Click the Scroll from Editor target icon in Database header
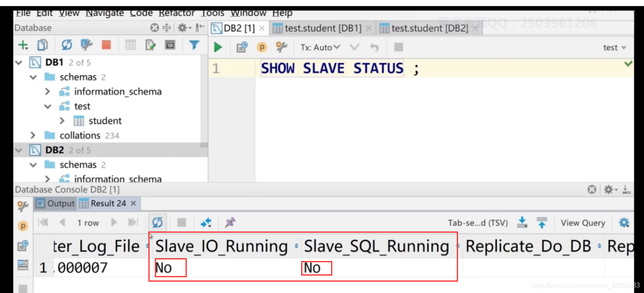The height and width of the screenshot is (293, 644). [x=155, y=28]
